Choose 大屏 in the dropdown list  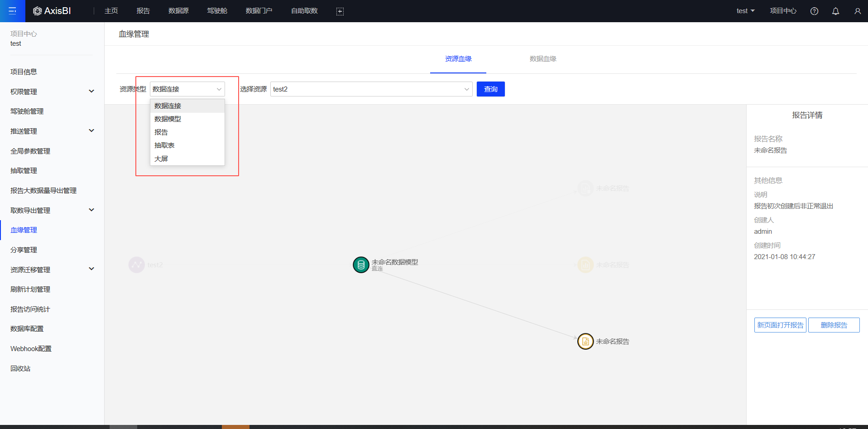point(187,159)
